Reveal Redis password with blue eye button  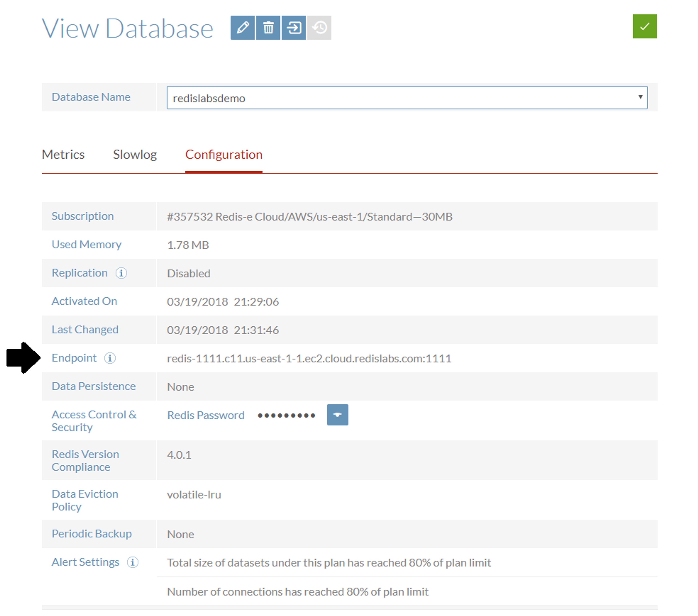pos(337,415)
